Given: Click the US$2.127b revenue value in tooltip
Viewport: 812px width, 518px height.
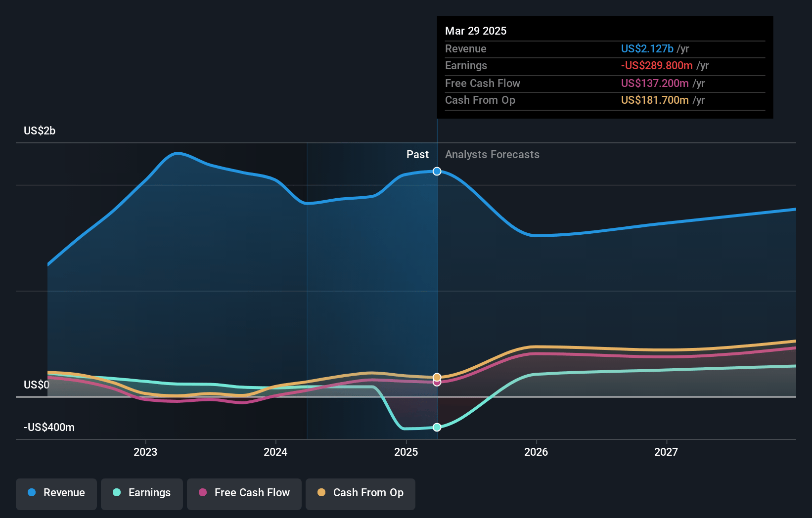Looking at the screenshot, I should pos(647,48).
